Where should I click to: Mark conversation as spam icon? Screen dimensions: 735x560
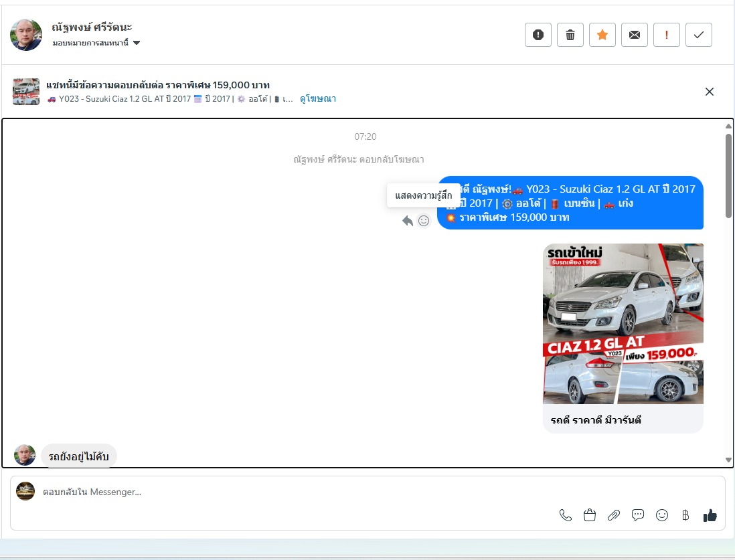pos(538,35)
